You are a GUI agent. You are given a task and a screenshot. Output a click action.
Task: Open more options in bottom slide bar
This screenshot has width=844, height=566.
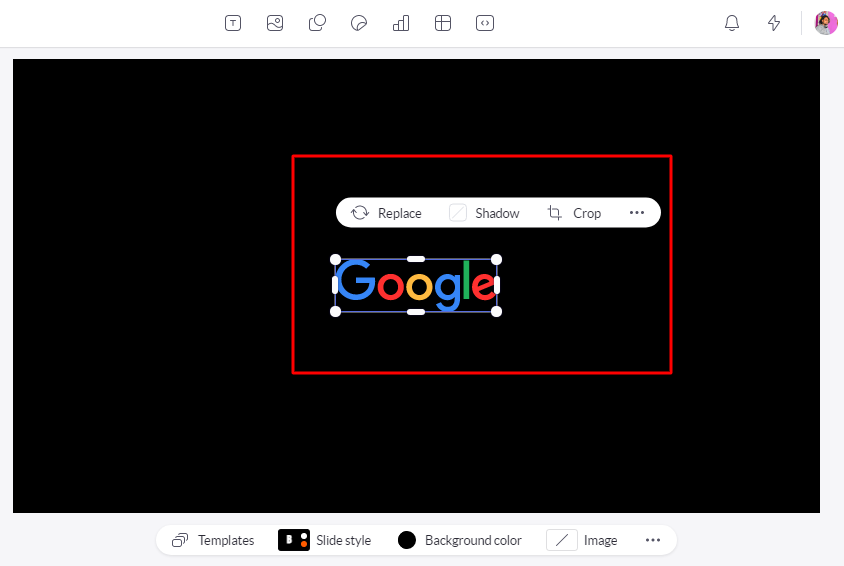653,540
